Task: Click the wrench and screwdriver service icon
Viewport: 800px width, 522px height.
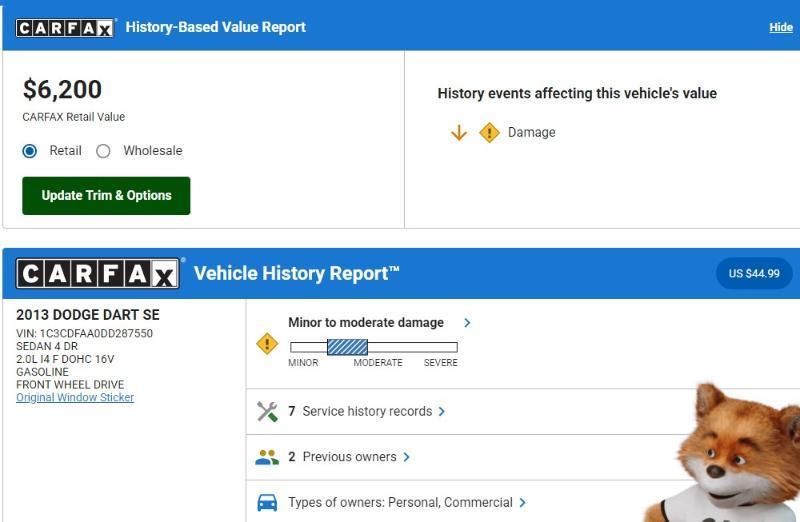Action: click(267, 411)
